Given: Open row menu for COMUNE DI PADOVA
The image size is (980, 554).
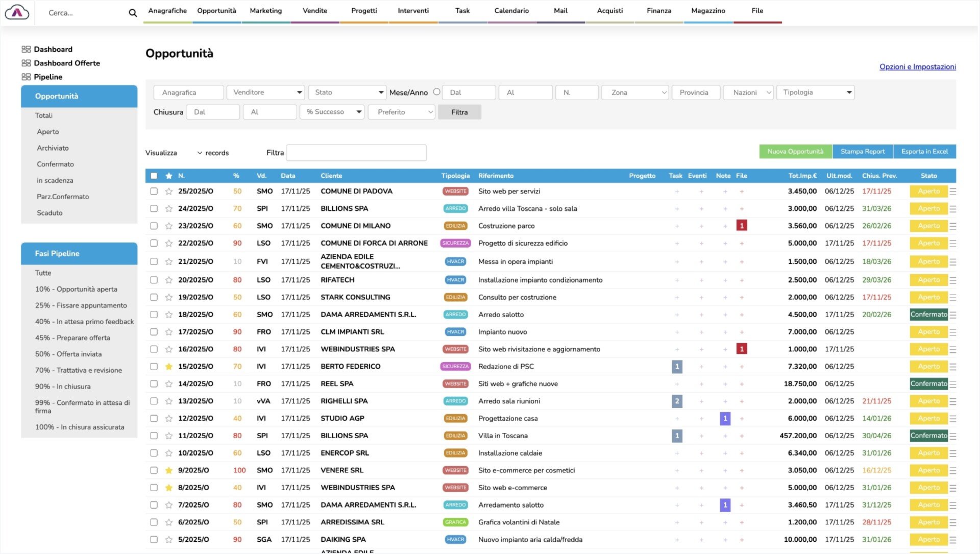Looking at the screenshot, I should [x=953, y=191].
